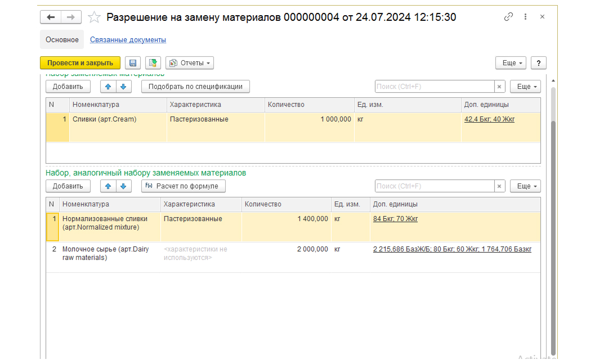The width and height of the screenshot is (595, 364).
Task: Expand the top Еще menu
Action: point(511,63)
